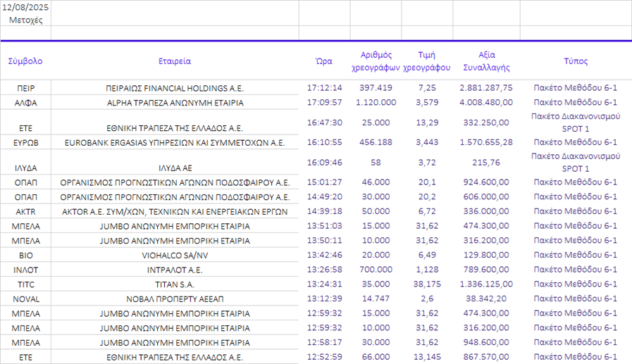Image resolution: width=632 pixels, height=364 pixels.
Task: Click the Τύπος column header
Action: [x=576, y=61]
